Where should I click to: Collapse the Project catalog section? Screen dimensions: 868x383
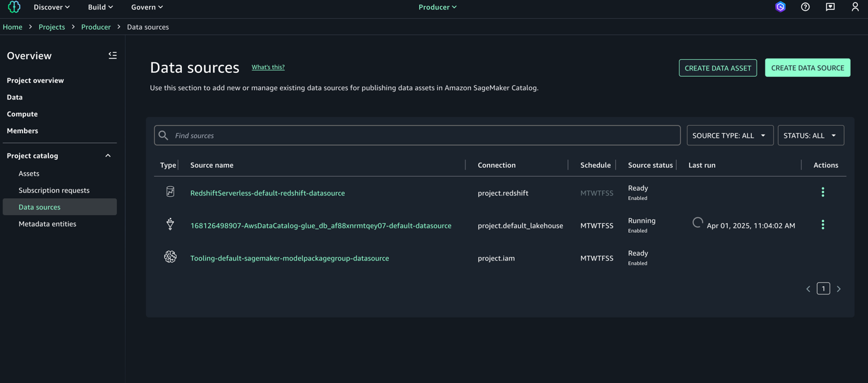coord(108,156)
